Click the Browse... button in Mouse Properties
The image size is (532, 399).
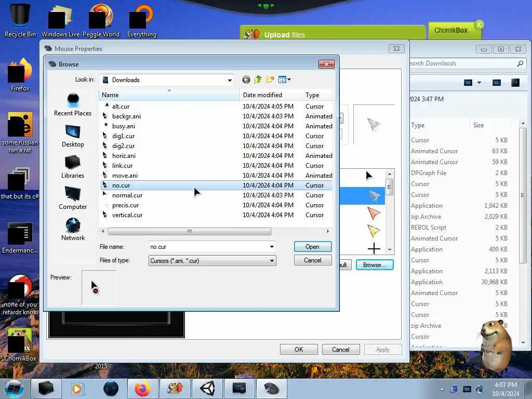(x=375, y=264)
